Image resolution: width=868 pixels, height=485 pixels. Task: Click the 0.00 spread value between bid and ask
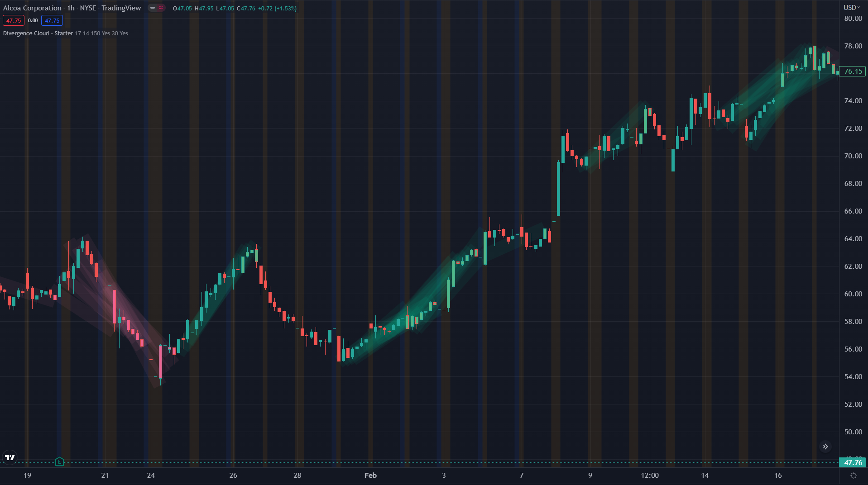point(32,20)
